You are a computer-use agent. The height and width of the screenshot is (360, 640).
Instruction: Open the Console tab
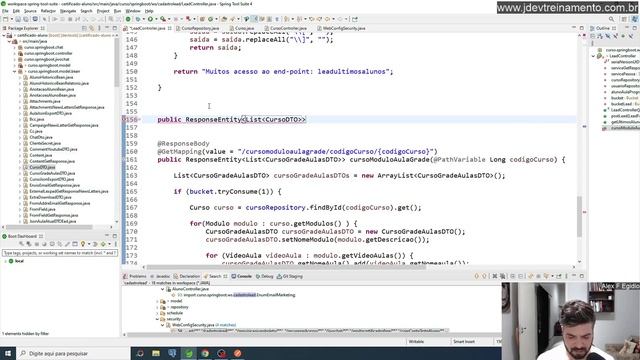click(x=242, y=276)
